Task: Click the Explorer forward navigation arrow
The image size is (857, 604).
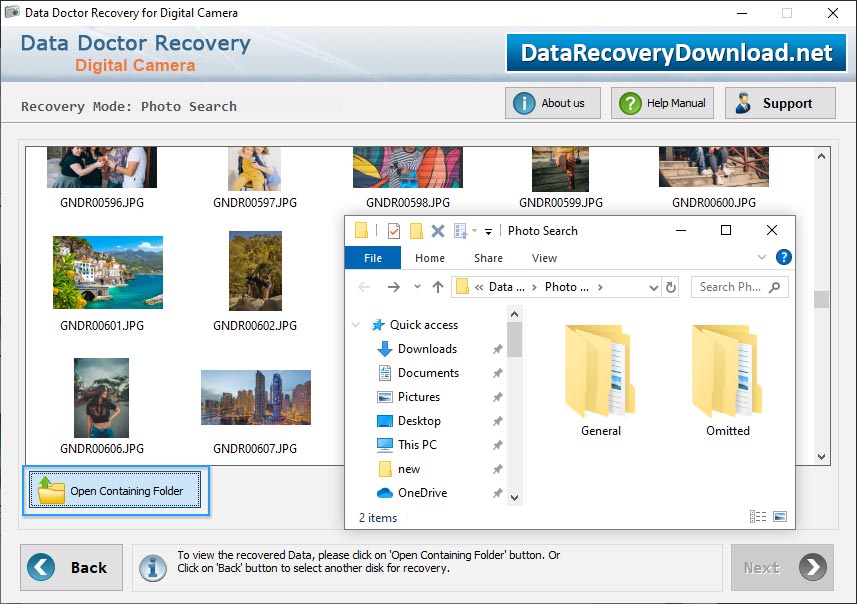Action: (394, 287)
